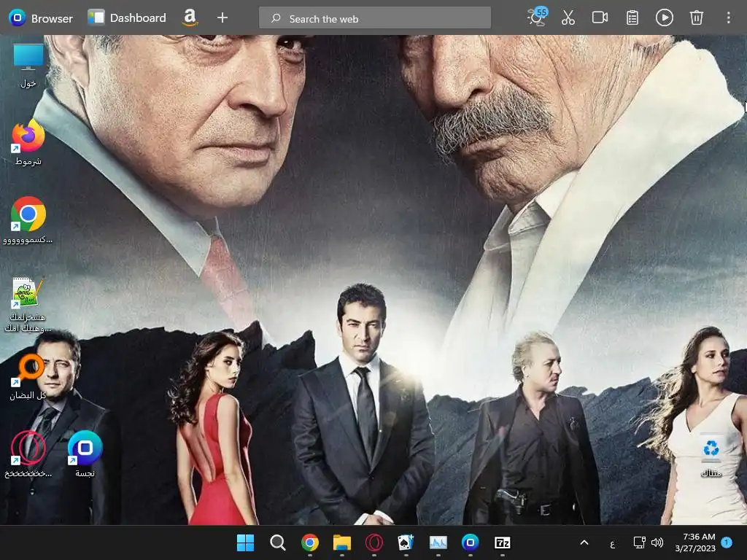Open the Browser tab in top bar
This screenshot has height=560, width=747.
pyautogui.click(x=41, y=18)
